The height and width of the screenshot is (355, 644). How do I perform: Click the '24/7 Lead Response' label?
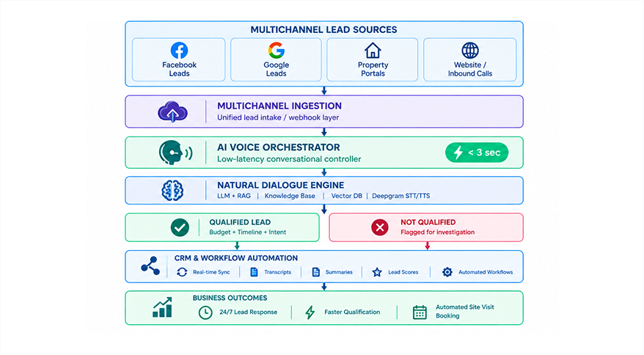pyautogui.click(x=248, y=312)
